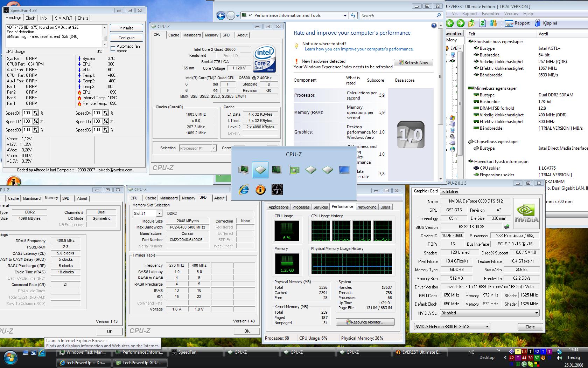Adjust the Speed04 spinner in SpeedFan
This screenshot has width=588, height=368.
[x=106, y=113]
